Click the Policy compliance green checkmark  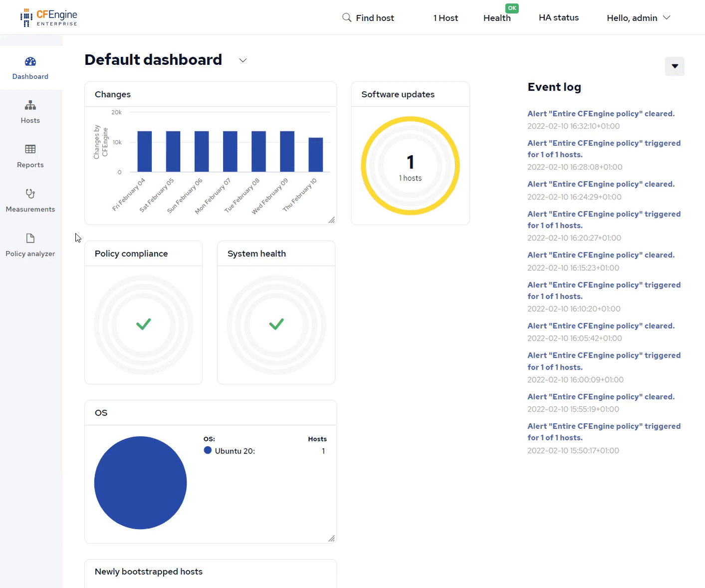[144, 325]
